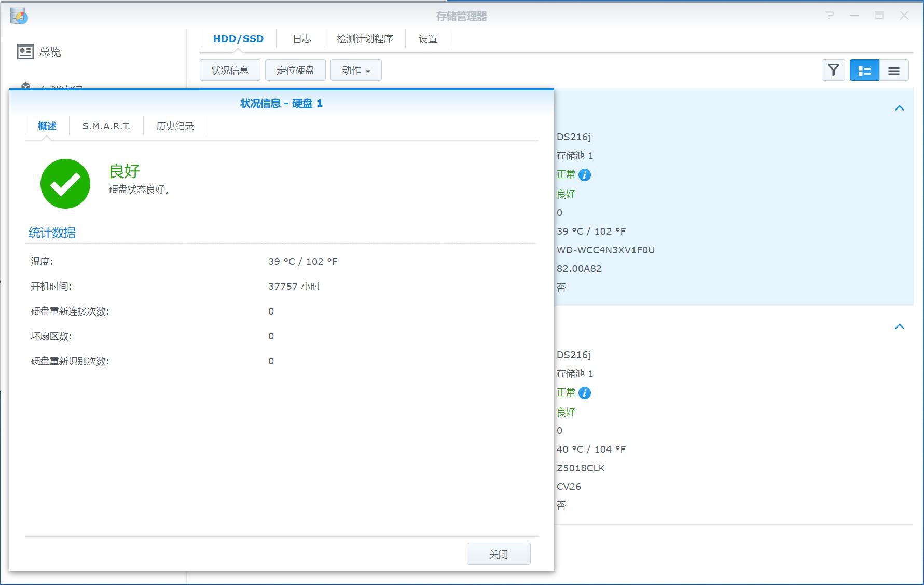Open the 动作 dropdown menu
924x585 pixels.
(356, 70)
